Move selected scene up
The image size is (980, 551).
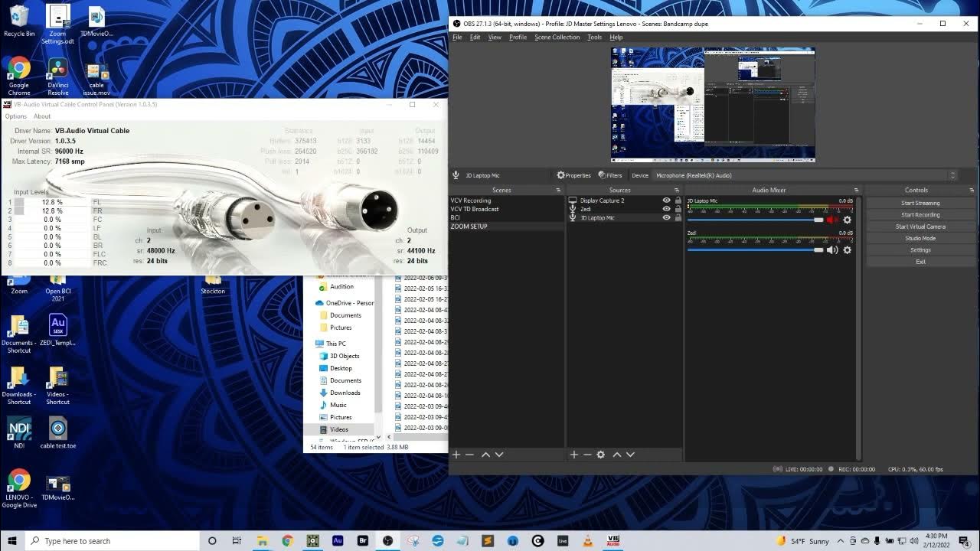pos(485,455)
